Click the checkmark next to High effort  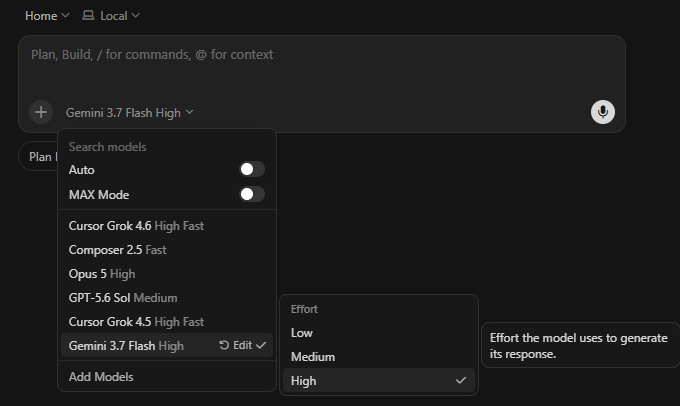pos(461,380)
